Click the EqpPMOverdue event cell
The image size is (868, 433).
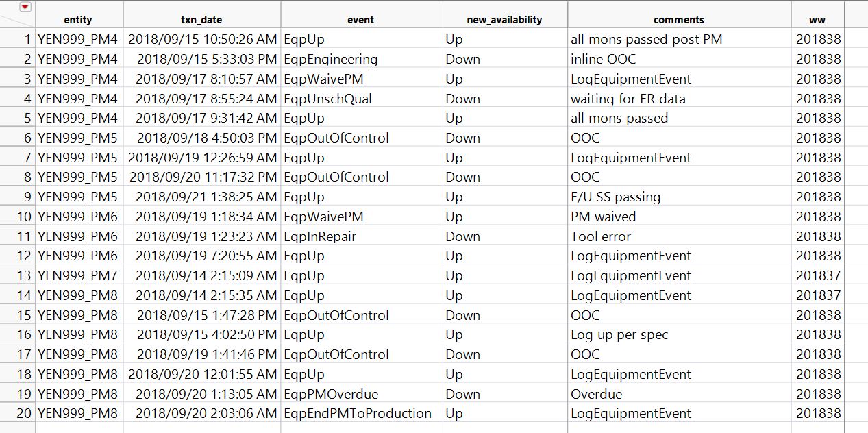click(x=331, y=394)
